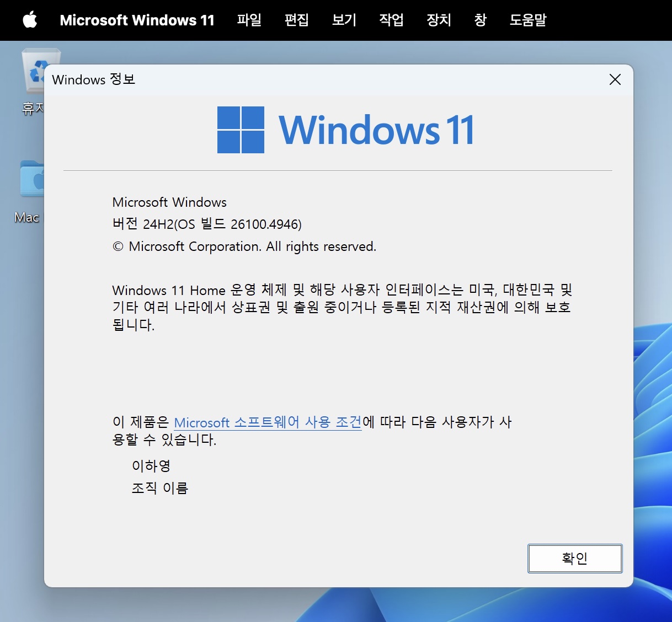Click the Microsoft Corporation copyright line
Screen dimensions: 672x622
click(244, 246)
